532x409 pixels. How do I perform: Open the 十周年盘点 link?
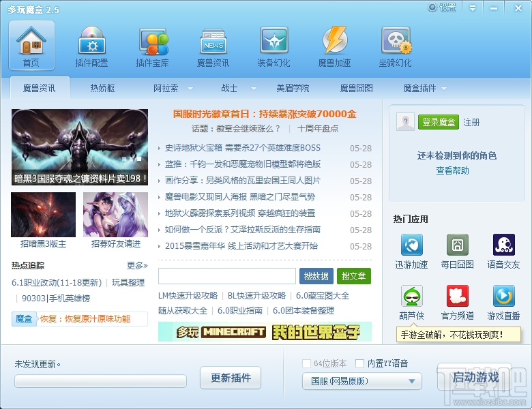pyautogui.click(x=318, y=129)
